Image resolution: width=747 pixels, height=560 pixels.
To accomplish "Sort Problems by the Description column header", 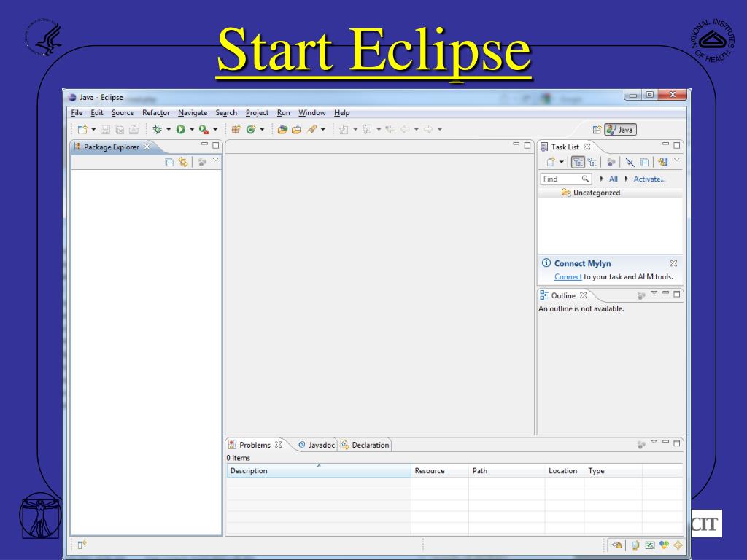I will [x=319, y=471].
